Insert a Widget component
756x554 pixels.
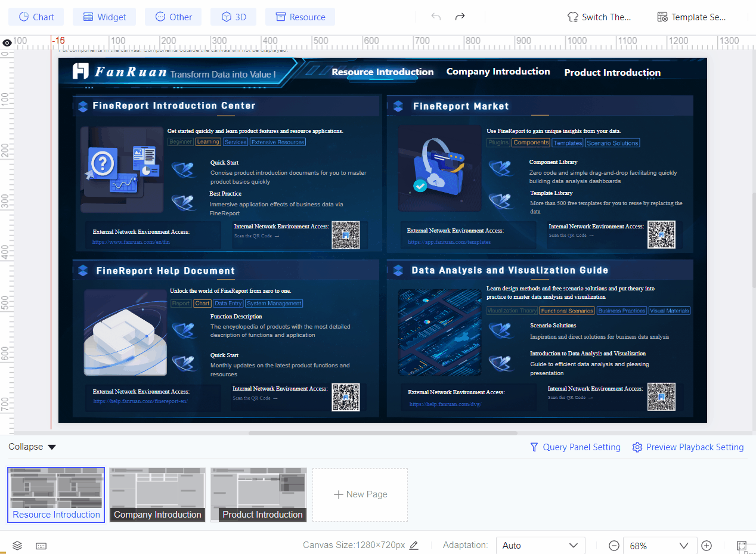pyautogui.click(x=104, y=17)
